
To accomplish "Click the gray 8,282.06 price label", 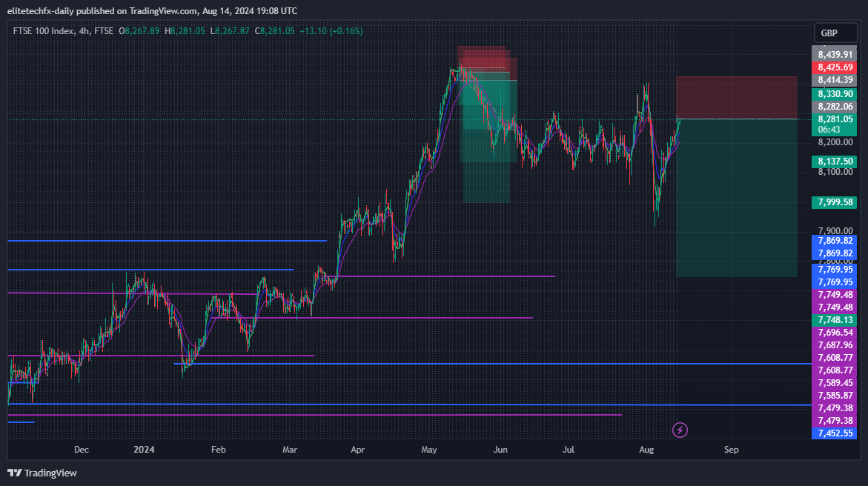I will [835, 107].
